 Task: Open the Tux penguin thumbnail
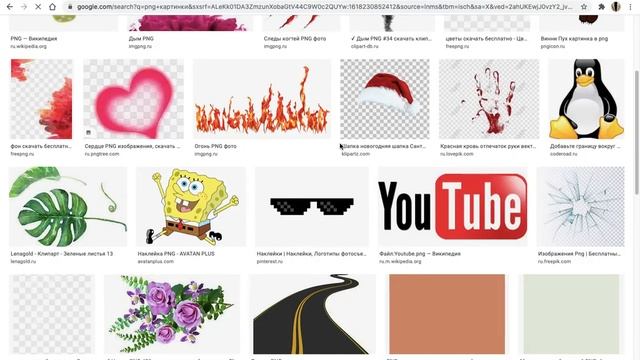tap(586, 99)
